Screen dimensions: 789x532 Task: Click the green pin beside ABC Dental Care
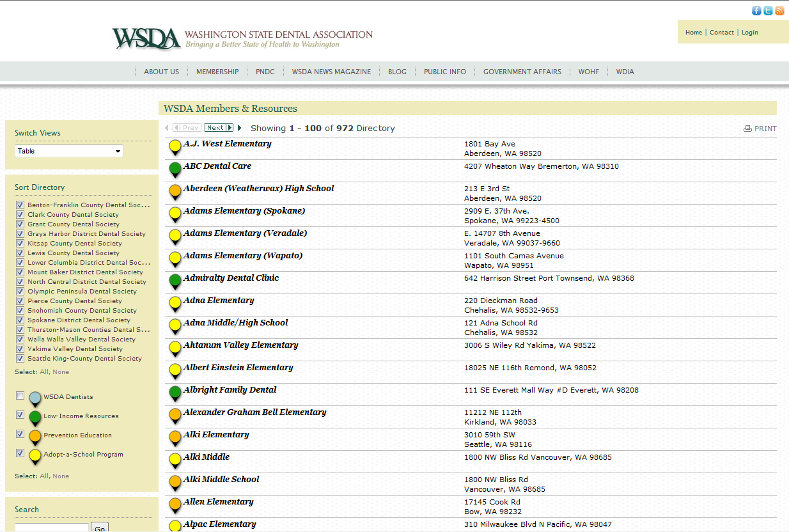[x=175, y=170]
